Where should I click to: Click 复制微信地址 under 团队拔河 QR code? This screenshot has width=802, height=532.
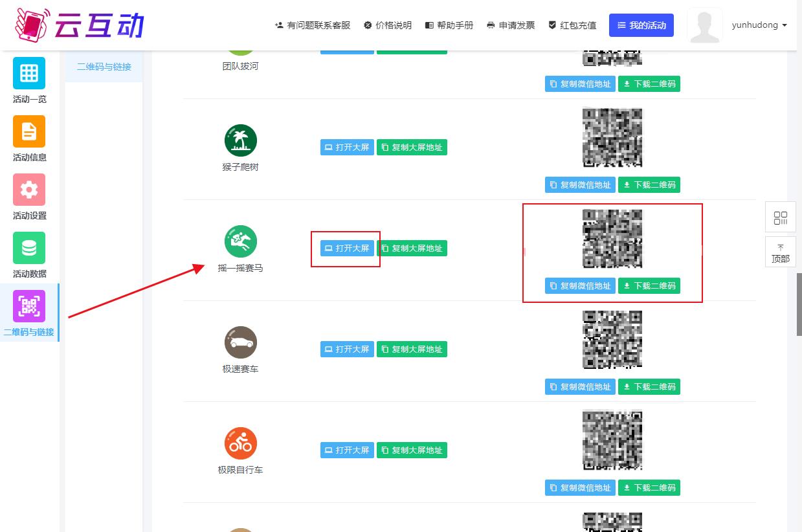point(580,84)
